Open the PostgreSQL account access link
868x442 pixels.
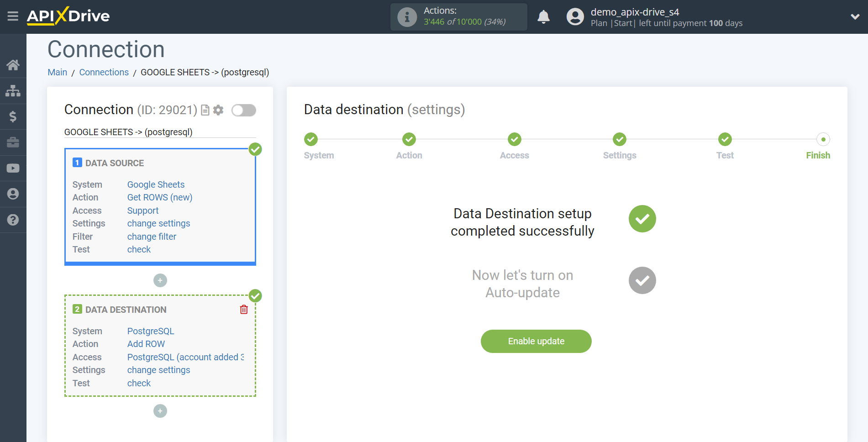pyautogui.click(x=186, y=357)
